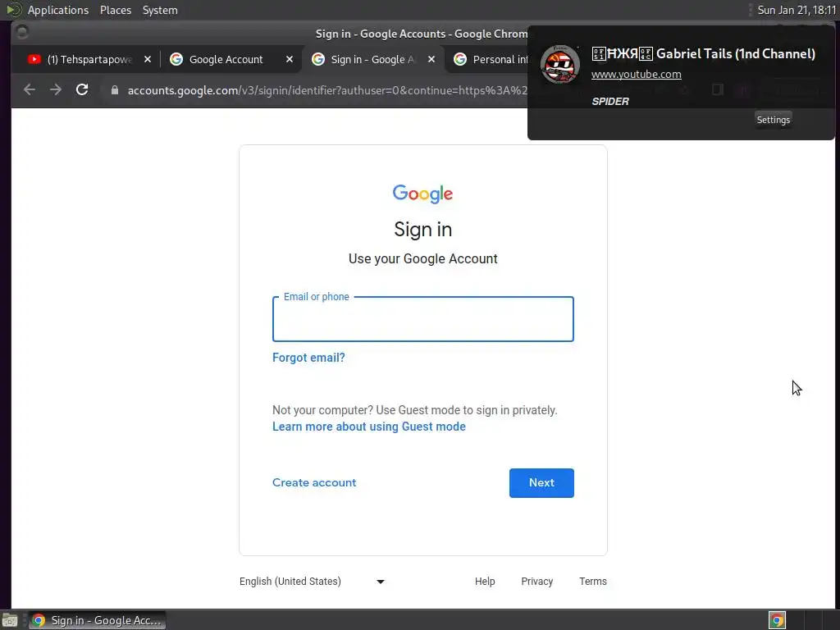Close the Sign in - Google tab
The width and height of the screenshot is (840, 630).
(431, 59)
